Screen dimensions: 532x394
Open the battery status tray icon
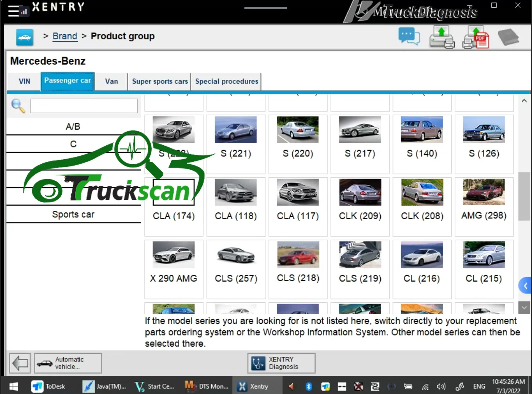point(408,386)
